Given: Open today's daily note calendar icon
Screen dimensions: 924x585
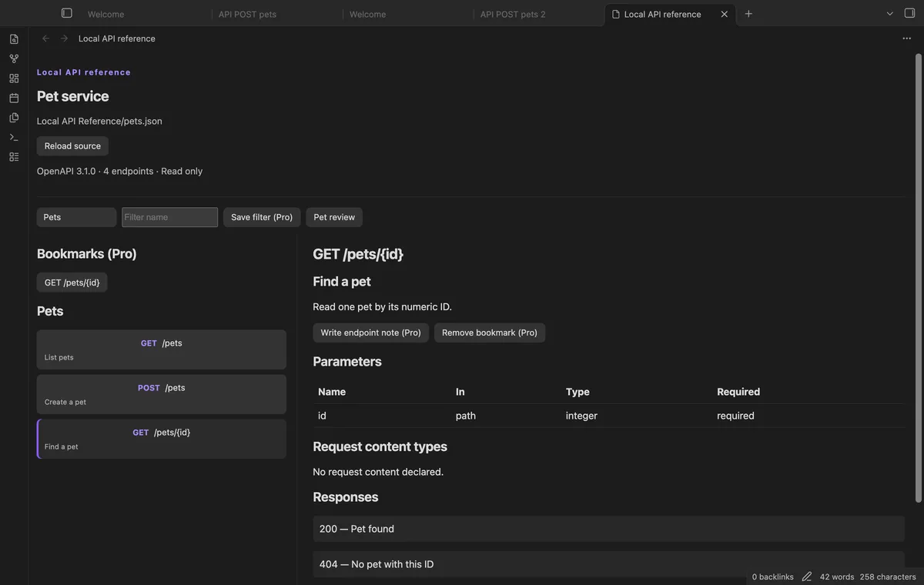Looking at the screenshot, I should click(x=14, y=98).
